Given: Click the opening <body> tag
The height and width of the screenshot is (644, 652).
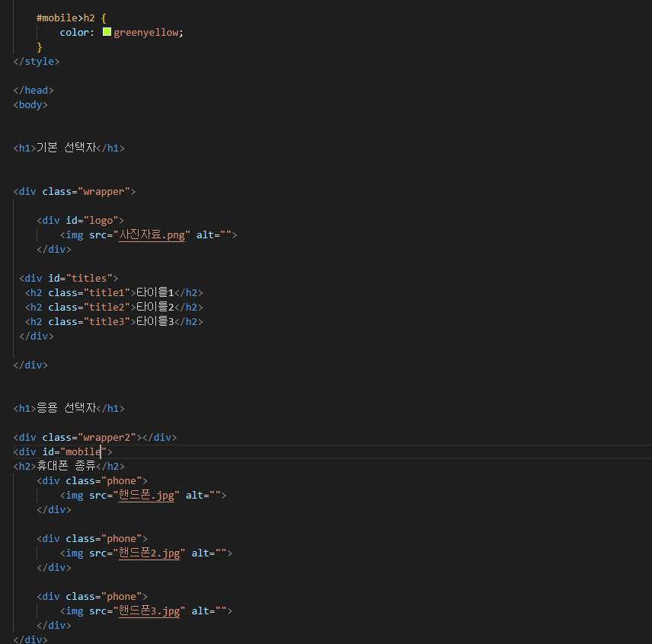Looking at the screenshot, I should [30, 105].
